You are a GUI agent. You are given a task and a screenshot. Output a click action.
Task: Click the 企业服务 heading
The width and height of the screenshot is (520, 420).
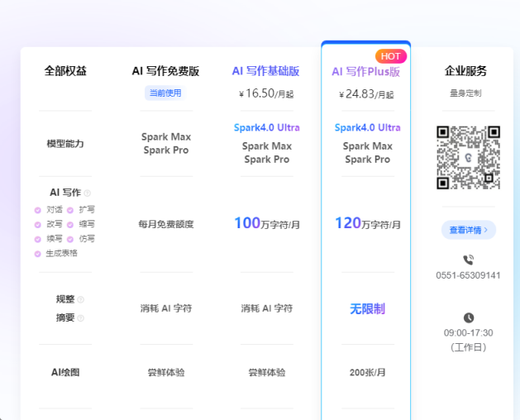[466, 71]
